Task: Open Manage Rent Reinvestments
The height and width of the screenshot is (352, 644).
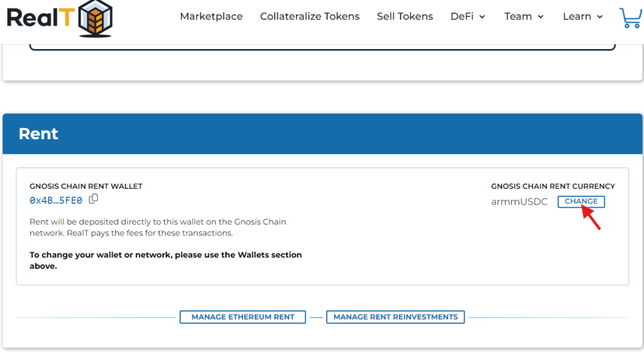Action: click(x=395, y=317)
